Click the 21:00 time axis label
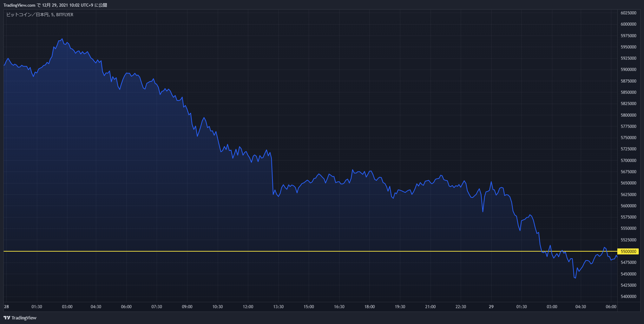 click(430, 307)
